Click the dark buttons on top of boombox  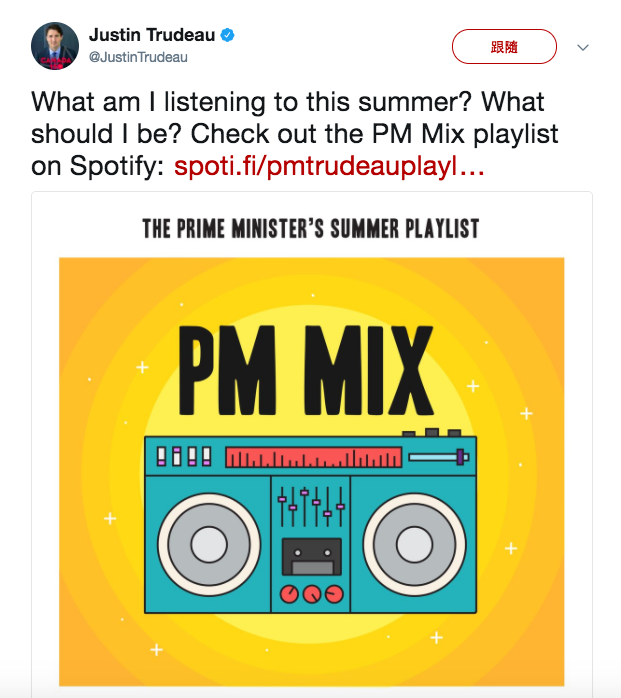click(431, 433)
